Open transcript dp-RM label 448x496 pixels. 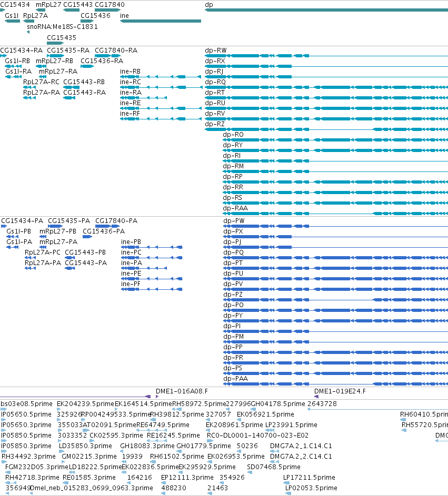pyautogui.click(x=233, y=166)
